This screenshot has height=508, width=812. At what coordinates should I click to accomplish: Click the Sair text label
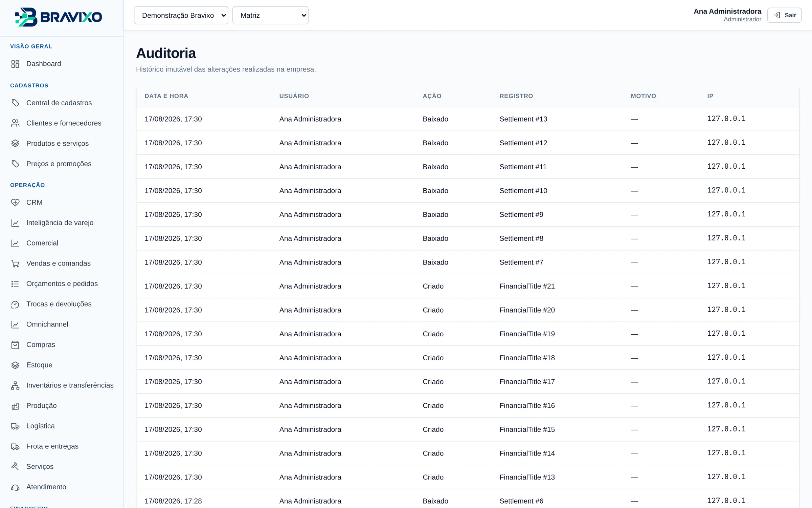pyautogui.click(x=790, y=15)
